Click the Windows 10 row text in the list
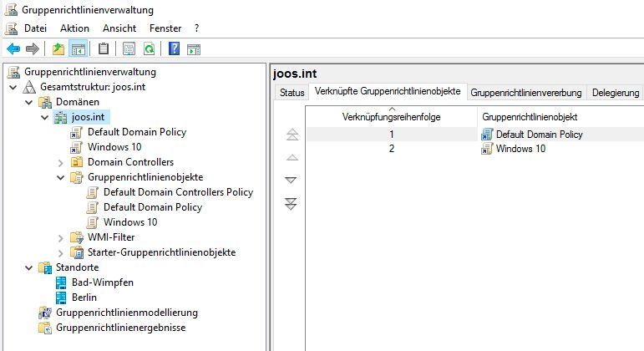Viewport: 644px width, 351px height. point(520,149)
